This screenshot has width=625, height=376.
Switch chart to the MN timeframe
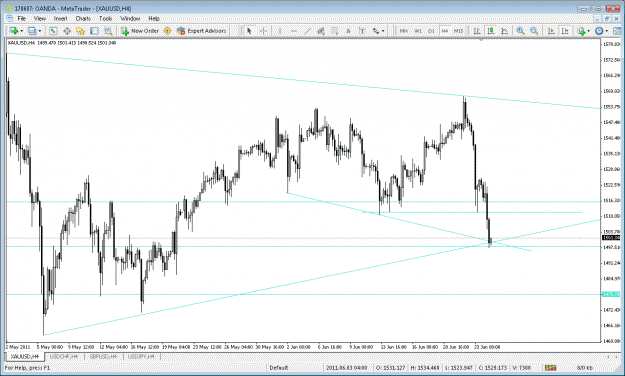coord(404,31)
